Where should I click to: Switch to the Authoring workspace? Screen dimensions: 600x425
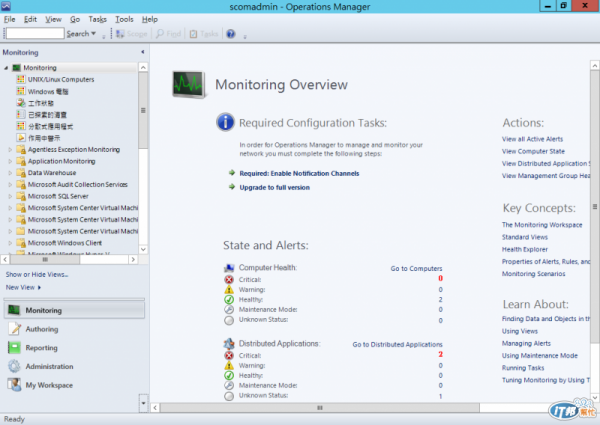pyautogui.click(x=75, y=329)
